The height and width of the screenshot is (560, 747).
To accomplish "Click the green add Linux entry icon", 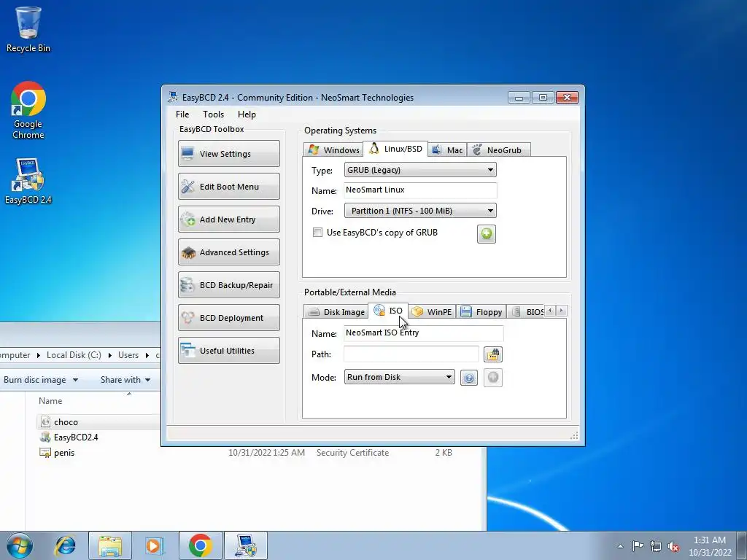I will pos(487,234).
